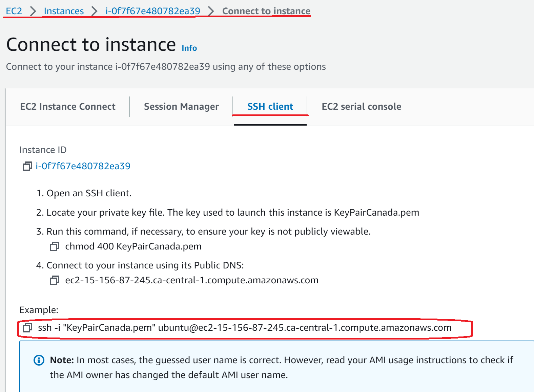Click the subtitle 'using any of these options'
Image resolution: width=534 pixels, height=392 pixels.
click(x=269, y=67)
